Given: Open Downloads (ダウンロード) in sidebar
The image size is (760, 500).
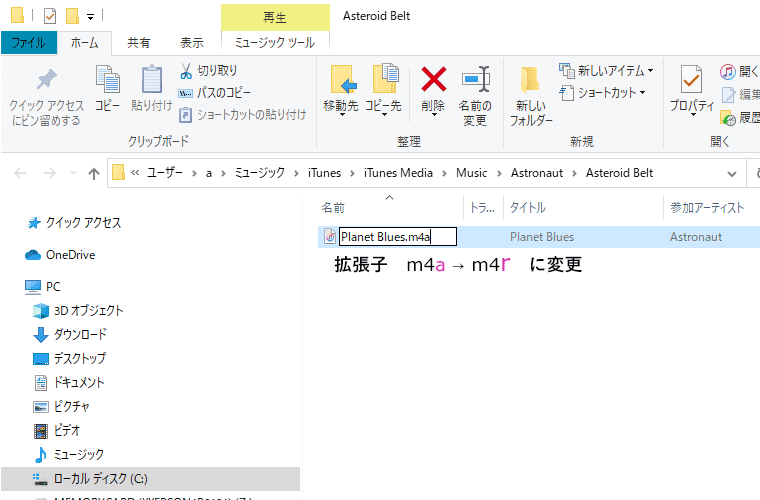Looking at the screenshot, I should [70, 334].
